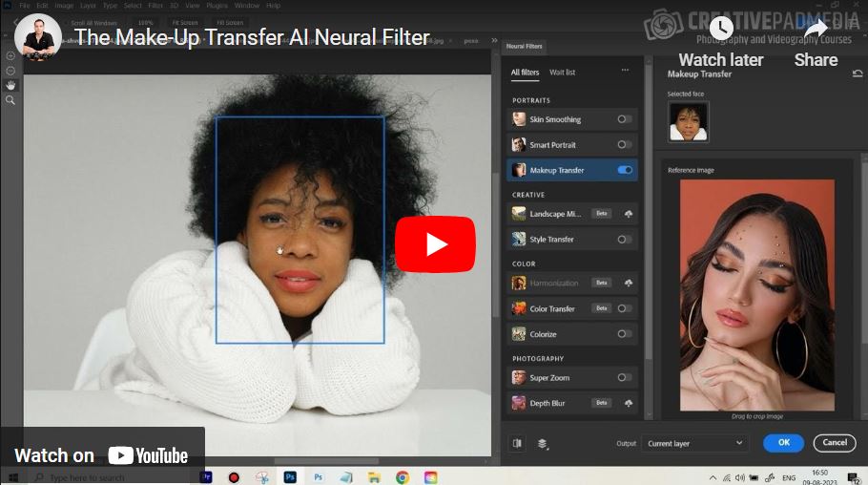This screenshot has width=868, height=485.
Task: Click the Smart Portrait filter thumbnail icon
Action: click(519, 145)
